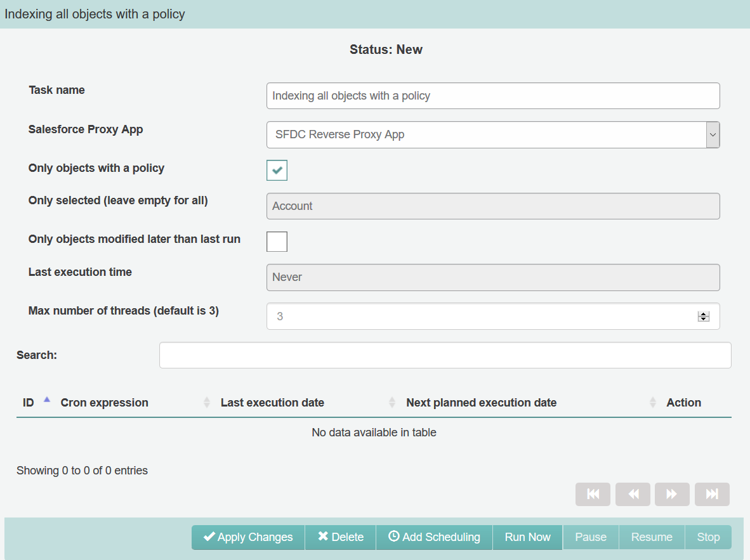Jump to the last page of entries
The image size is (750, 560).
(712, 494)
